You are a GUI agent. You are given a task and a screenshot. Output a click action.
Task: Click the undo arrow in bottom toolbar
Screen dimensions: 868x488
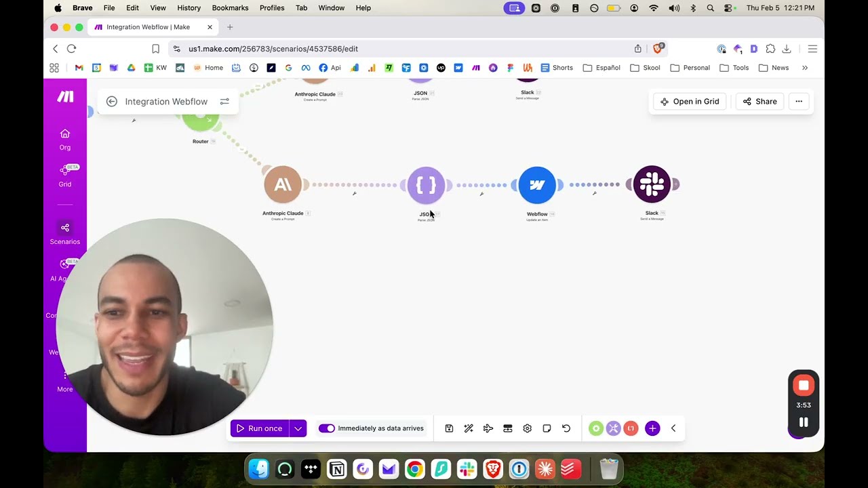[566, 428]
